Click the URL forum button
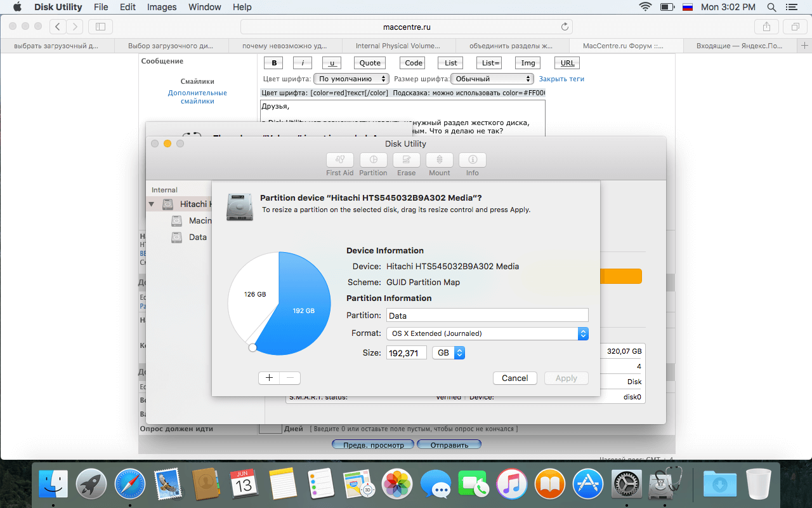812x508 pixels. pos(568,63)
